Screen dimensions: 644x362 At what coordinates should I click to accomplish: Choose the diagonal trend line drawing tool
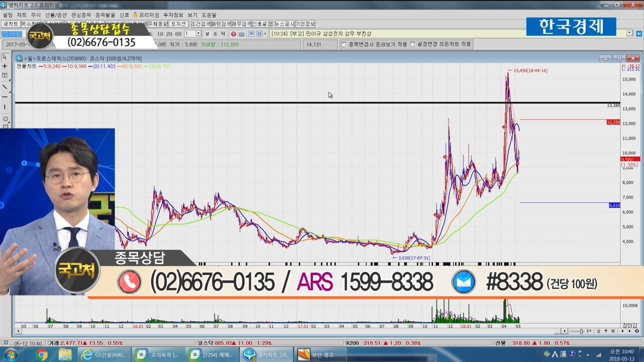pos(5,86)
